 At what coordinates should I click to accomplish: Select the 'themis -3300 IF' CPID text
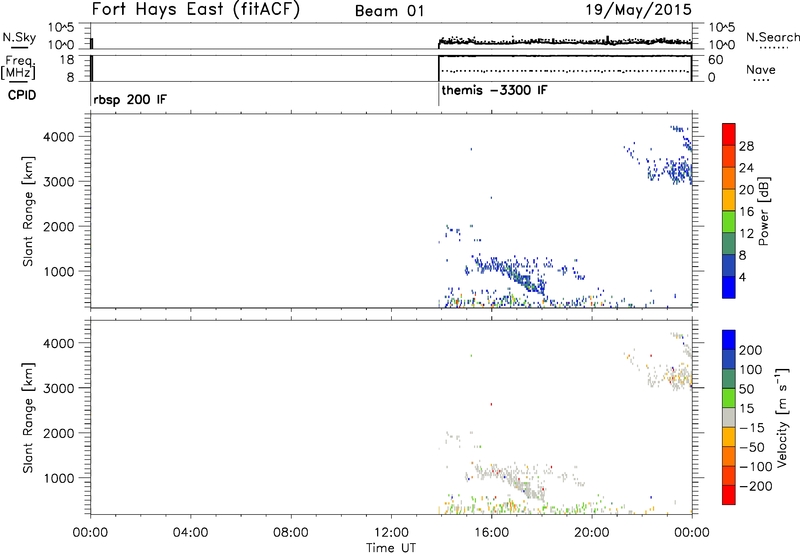(494, 91)
